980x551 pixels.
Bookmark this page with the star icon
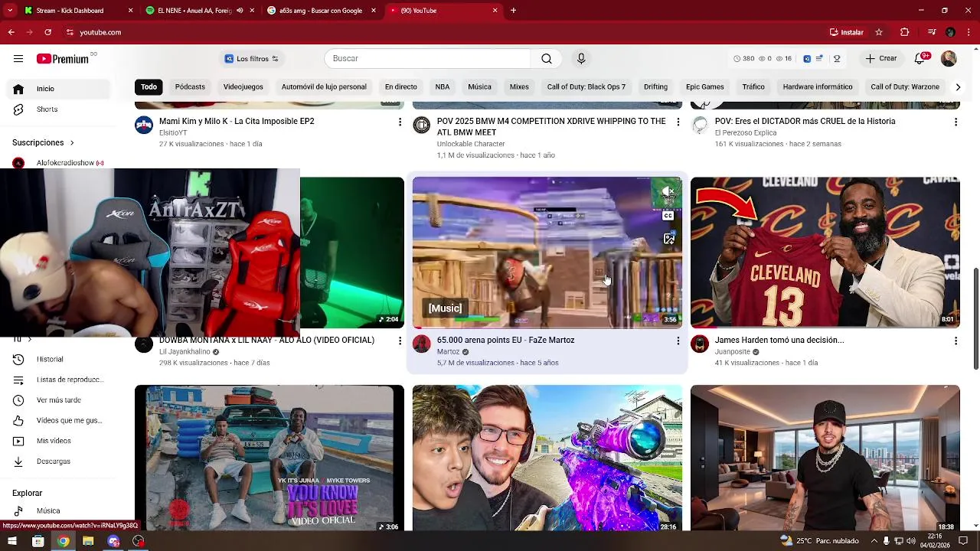[x=879, y=32]
